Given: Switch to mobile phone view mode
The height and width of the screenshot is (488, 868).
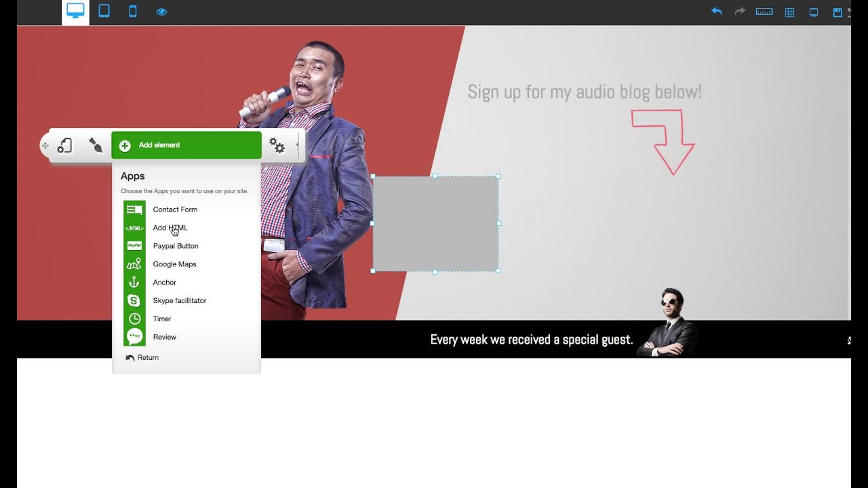Looking at the screenshot, I should coord(133,11).
